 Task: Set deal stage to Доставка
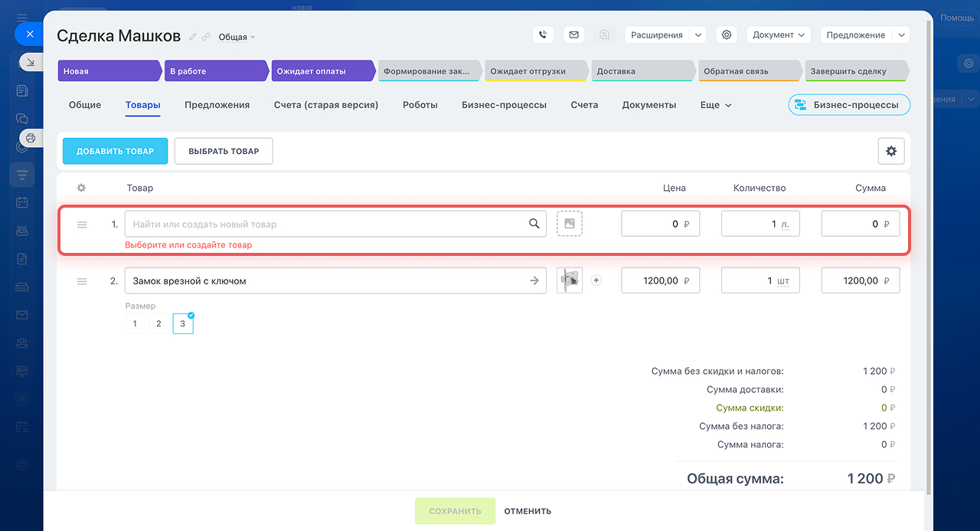click(x=642, y=71)
